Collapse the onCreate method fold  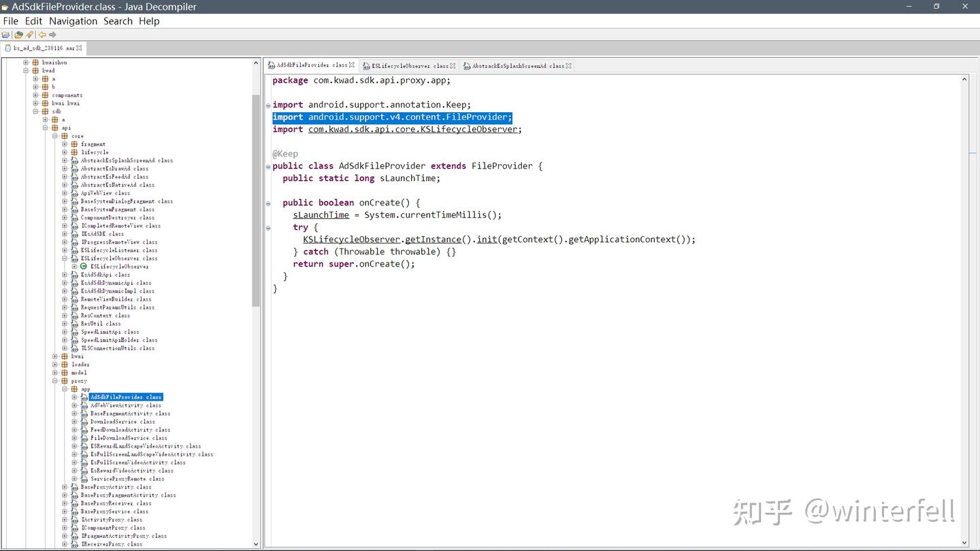tap(268, 203)
